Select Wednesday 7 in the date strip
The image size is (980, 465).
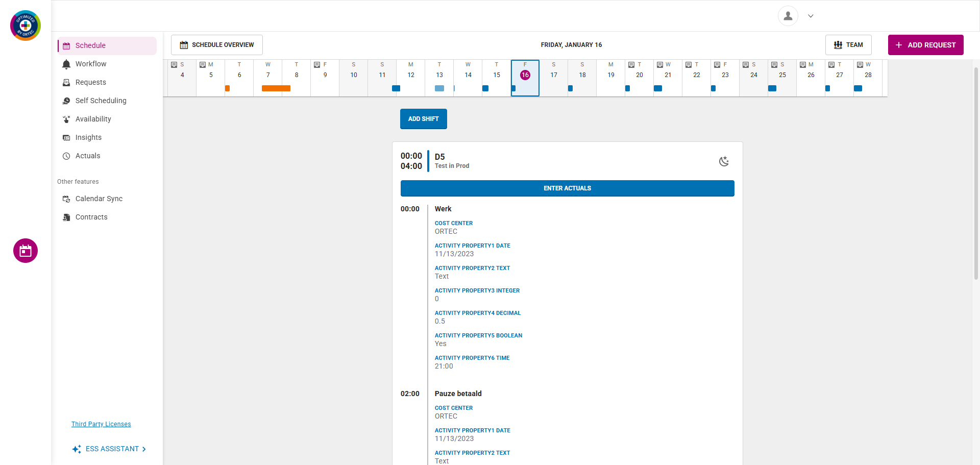pos(268,78)
